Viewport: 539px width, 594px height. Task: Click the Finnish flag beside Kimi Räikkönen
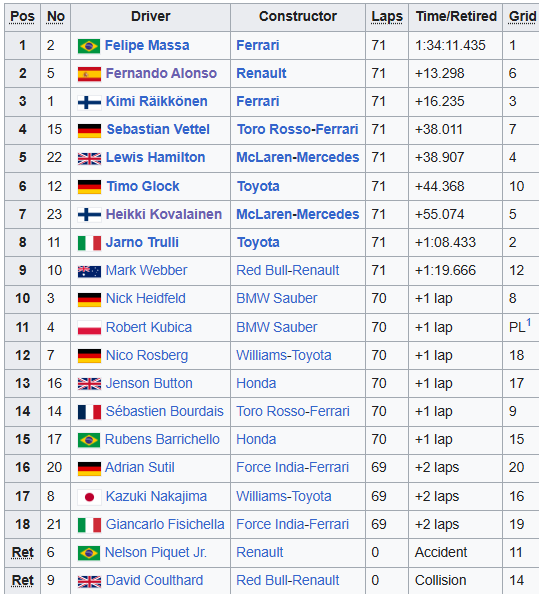(x=89, y=102)
